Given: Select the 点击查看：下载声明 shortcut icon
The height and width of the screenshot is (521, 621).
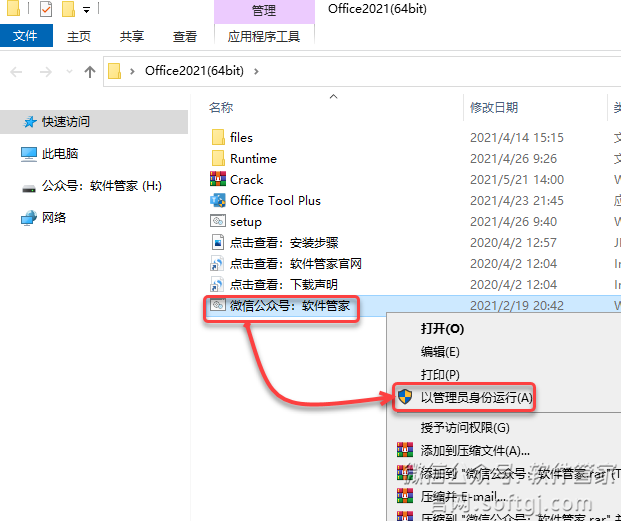Looking at the screenshot, I should [217, 284].
